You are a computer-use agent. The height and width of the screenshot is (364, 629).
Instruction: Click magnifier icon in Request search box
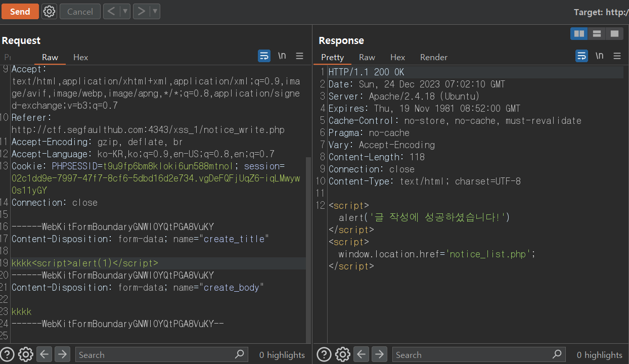[240, 354]
